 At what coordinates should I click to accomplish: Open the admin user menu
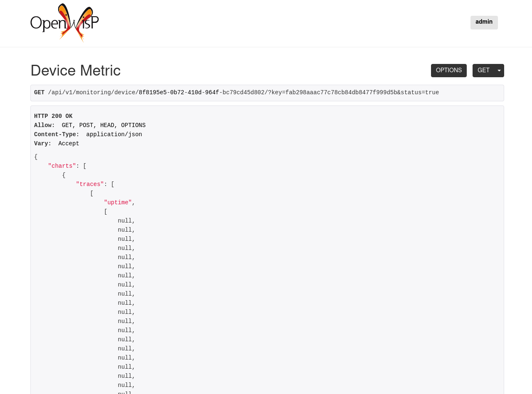click(483, 22)
